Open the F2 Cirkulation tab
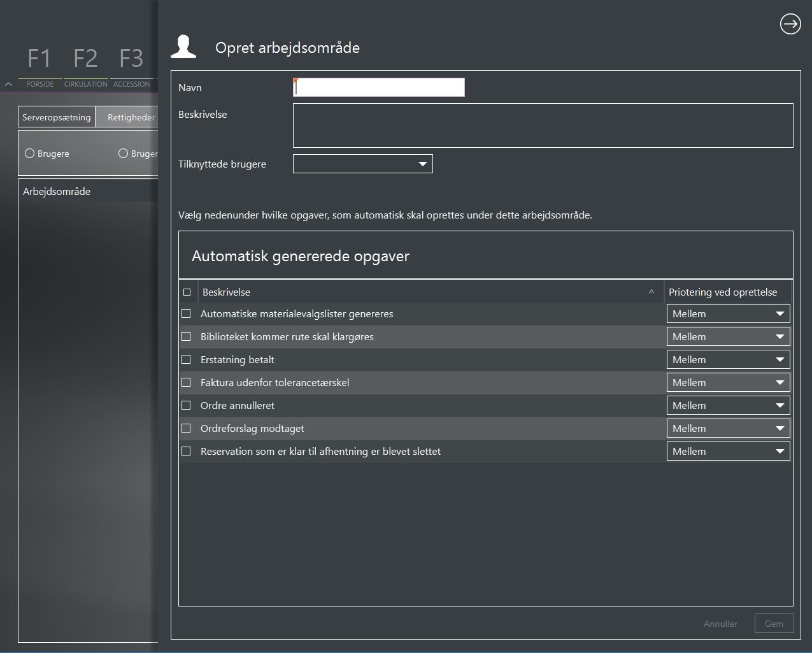The image size is (812, 653). (x=85, y=67)
